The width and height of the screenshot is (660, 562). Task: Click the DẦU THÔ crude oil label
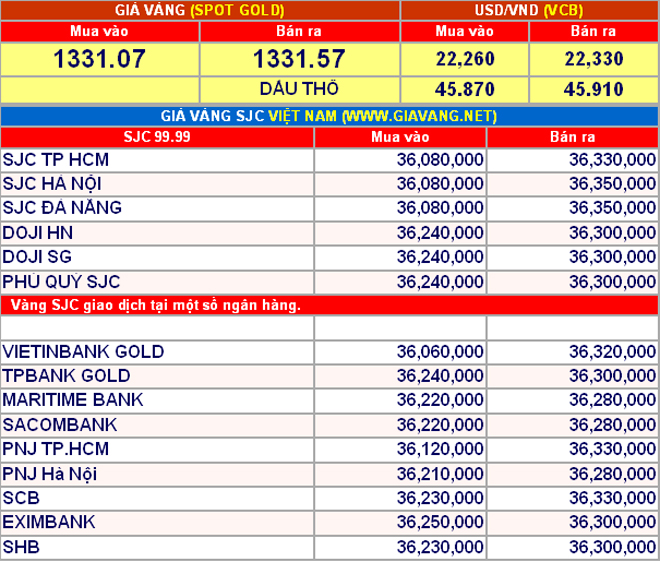click(299, 89)
